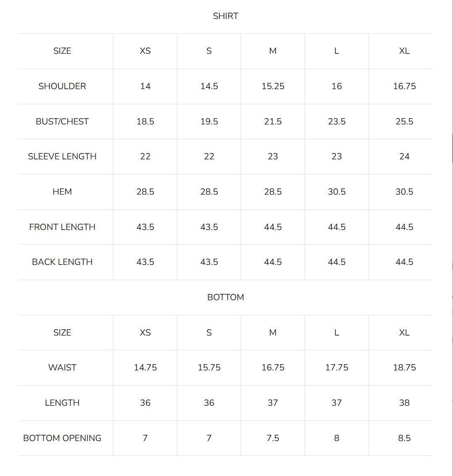Click shoulder value 15.25 for size M
This screenshot has width=453, height=476.
273,86
